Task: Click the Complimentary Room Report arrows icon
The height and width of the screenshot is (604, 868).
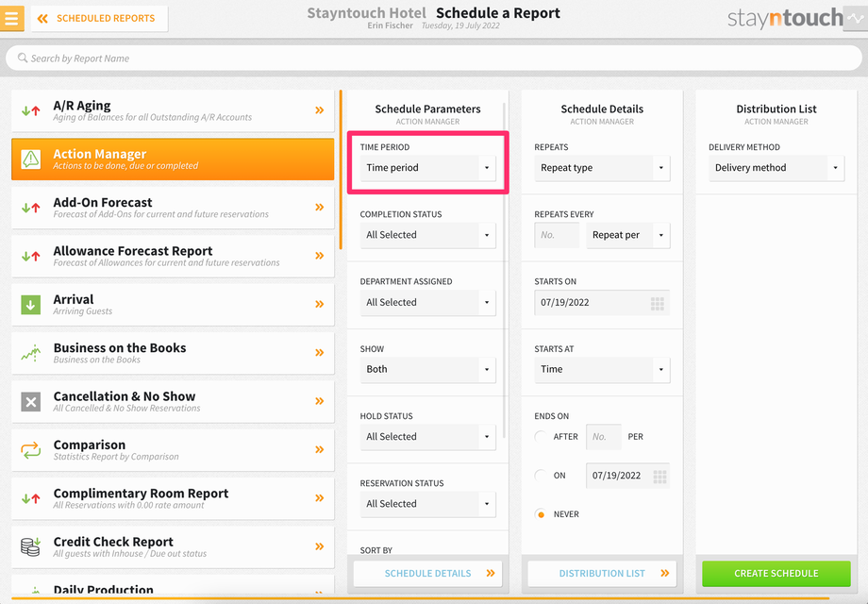Action: click(31, 498)
